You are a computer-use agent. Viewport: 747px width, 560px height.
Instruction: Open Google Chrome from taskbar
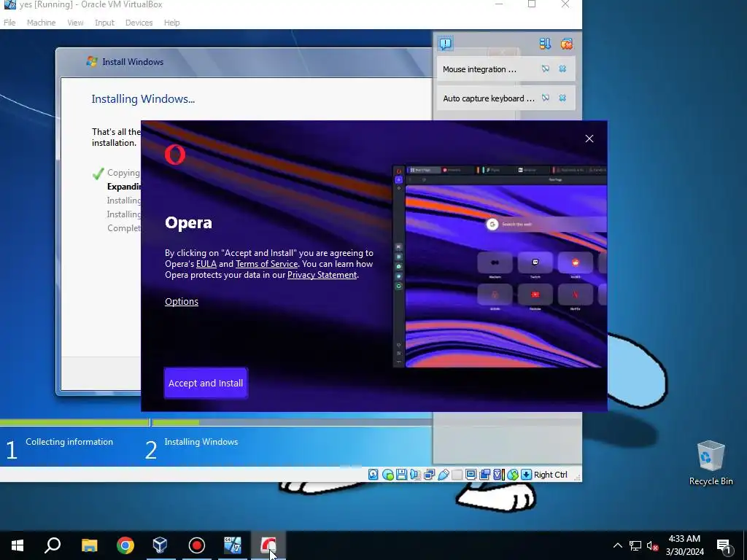coord(125,545)
